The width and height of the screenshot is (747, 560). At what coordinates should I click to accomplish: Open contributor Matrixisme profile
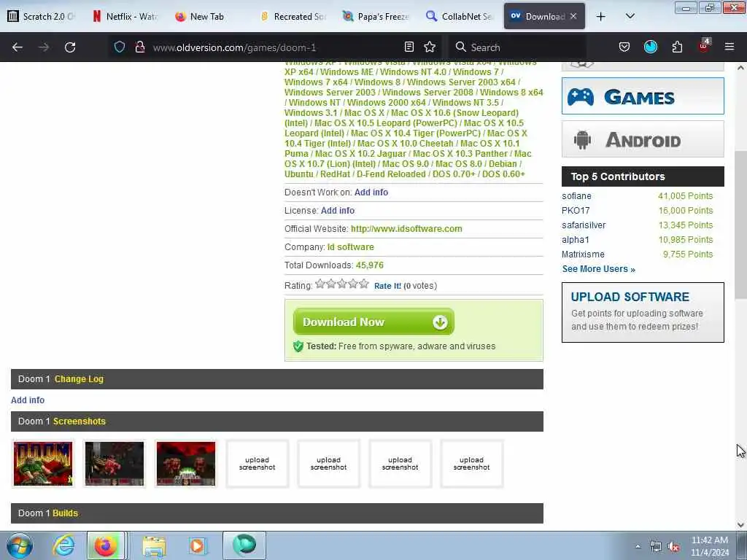(x=583, y=254)
